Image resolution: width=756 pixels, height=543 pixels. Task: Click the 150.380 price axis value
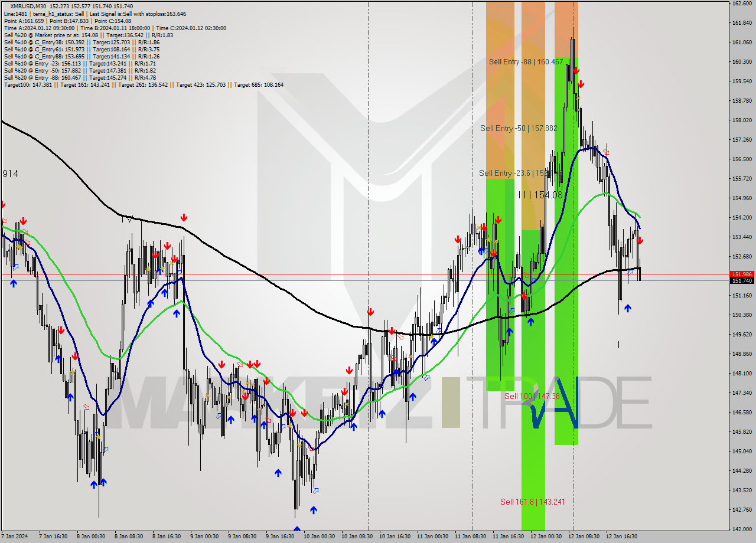[742, 315]
